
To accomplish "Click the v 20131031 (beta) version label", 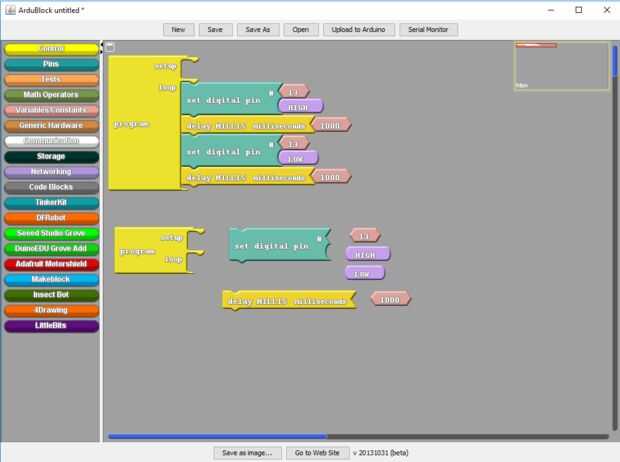I will pyautogui.click(x=380, y=453).
